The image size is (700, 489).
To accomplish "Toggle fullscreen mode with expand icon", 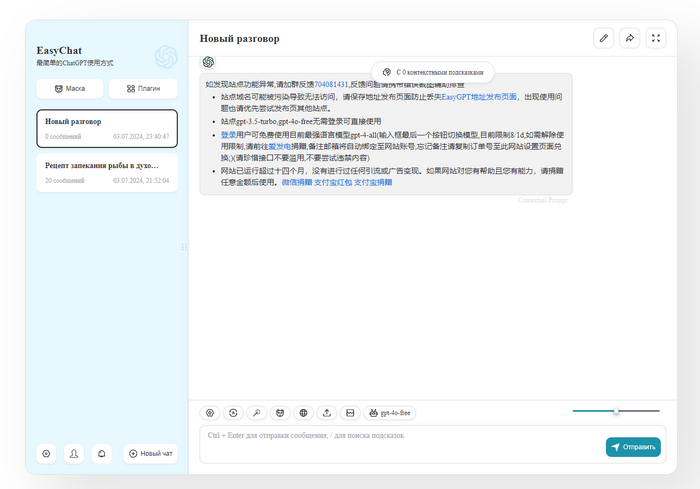I will (x=656, y=38).
